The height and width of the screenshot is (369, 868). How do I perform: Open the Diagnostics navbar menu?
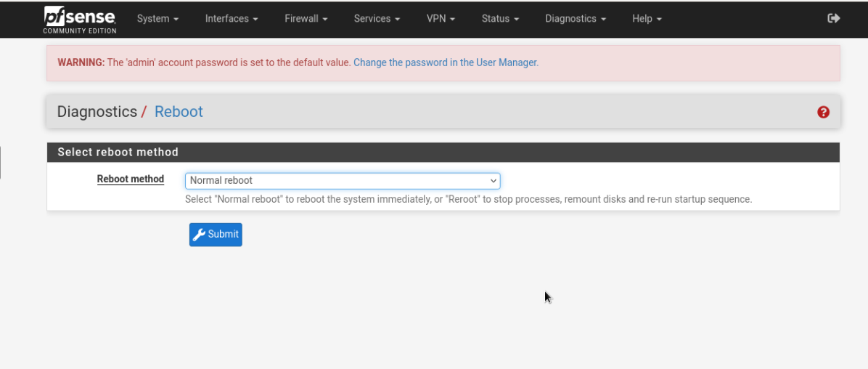click(576, 19)
